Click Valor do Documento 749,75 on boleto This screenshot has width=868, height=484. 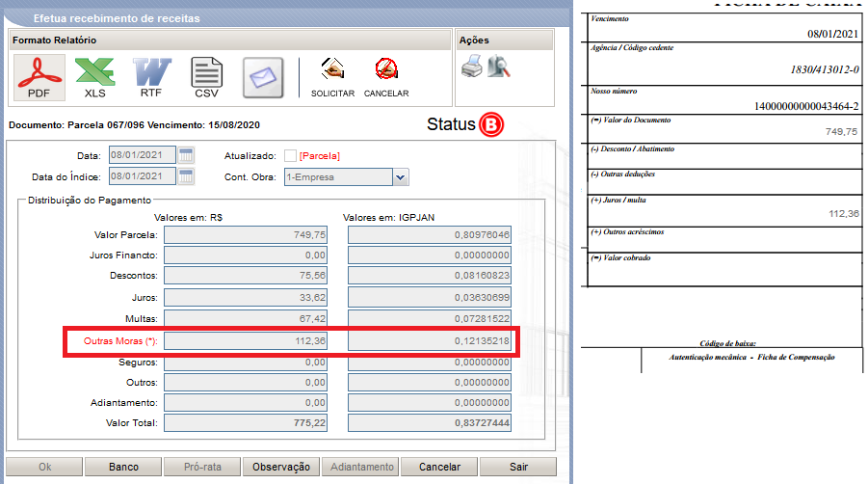pos(841,132)
